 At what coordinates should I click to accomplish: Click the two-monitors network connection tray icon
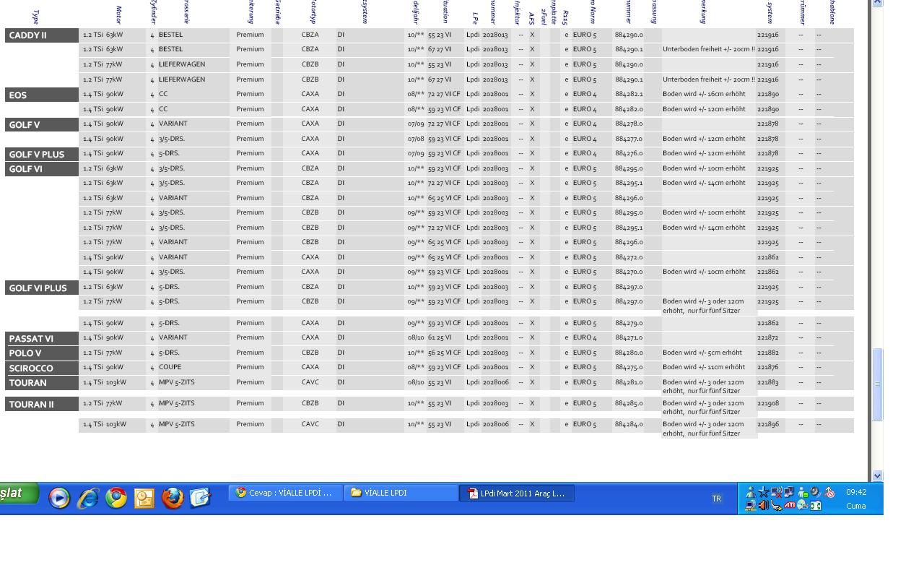pos(789,492)
